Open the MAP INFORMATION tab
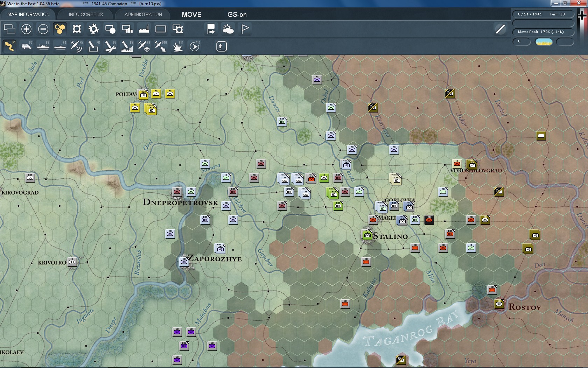Image resolution: width=588 pixels, height=368 pixels. [x=28, y=14]
